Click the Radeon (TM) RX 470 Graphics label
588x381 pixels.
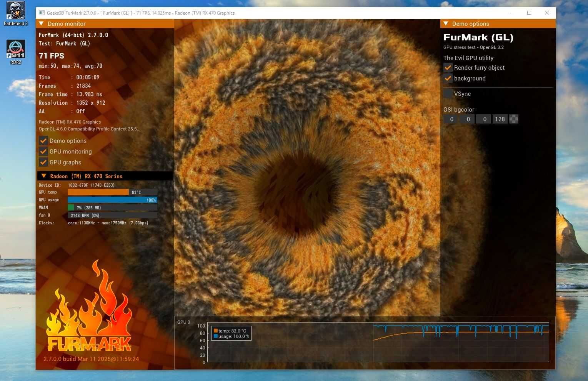point(70,122)
